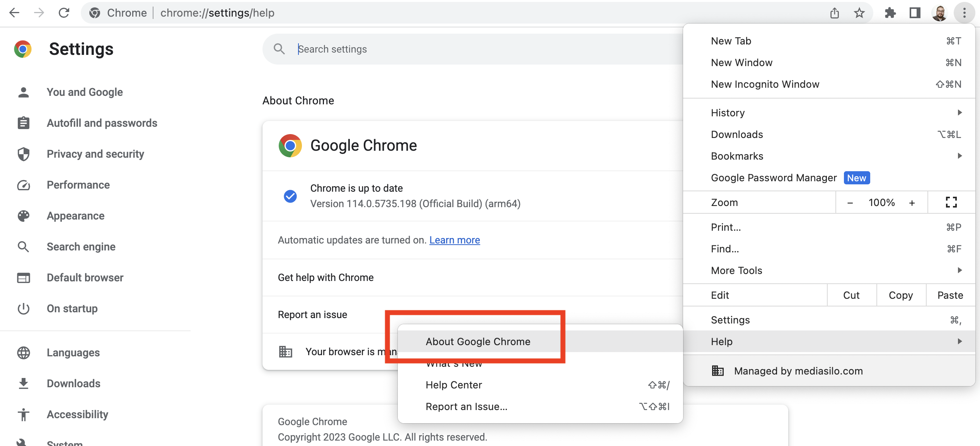This screenshot has width=980, height=446.
Task: Click the Appearance palette icon
Action: (x=24, y=216)
